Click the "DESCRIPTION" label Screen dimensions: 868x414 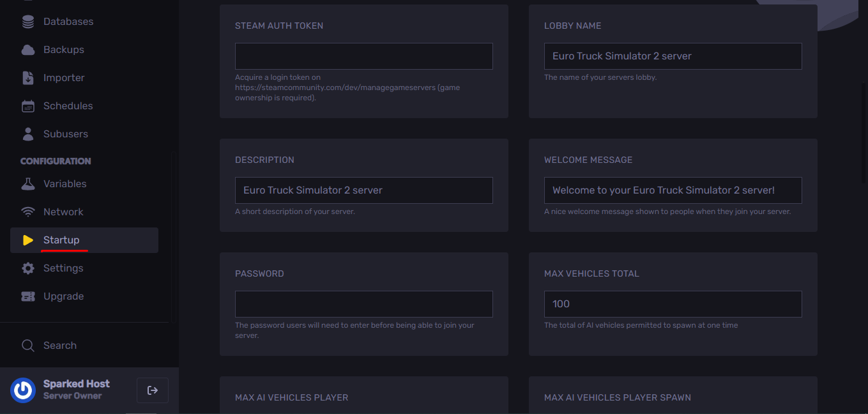point(265,160)
